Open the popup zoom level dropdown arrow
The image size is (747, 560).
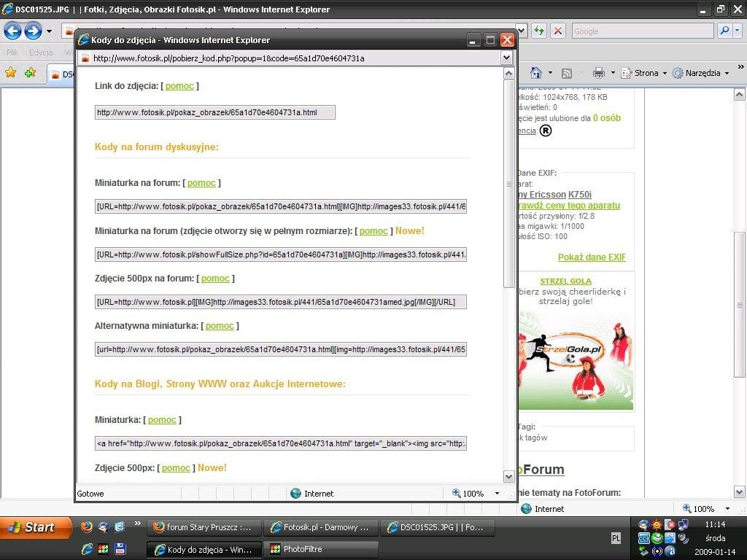498,494
